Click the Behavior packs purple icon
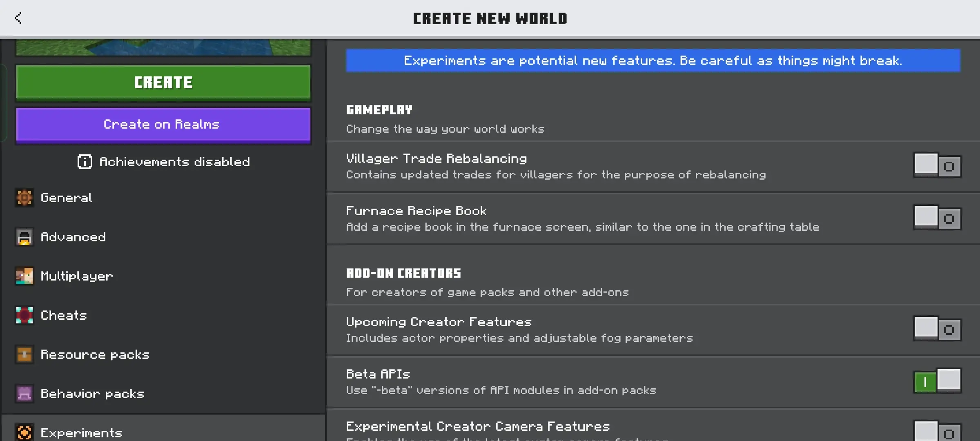Image resolution: width=980 pixels, height=441 pixels. (24, 394)
